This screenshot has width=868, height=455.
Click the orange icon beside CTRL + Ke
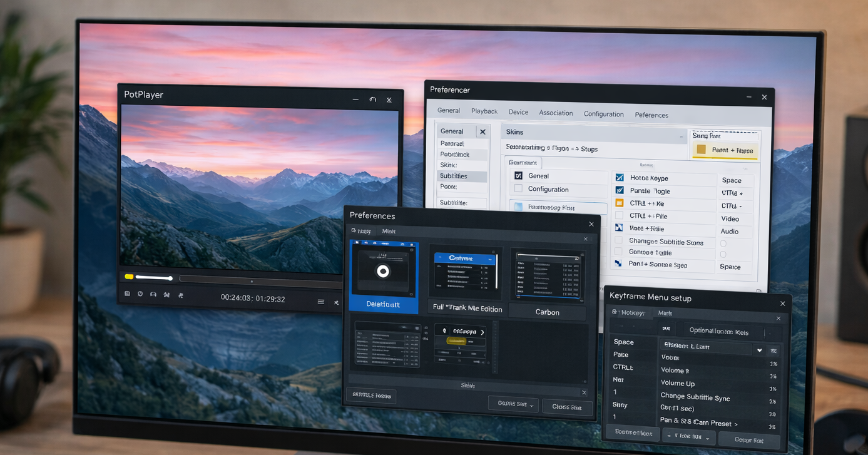[x=620, y=203]
